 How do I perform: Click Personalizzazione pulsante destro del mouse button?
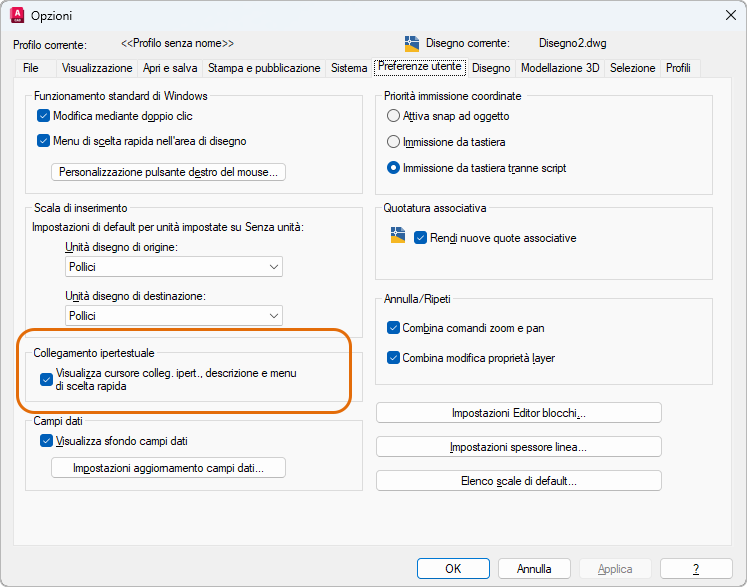click(168, 172)
